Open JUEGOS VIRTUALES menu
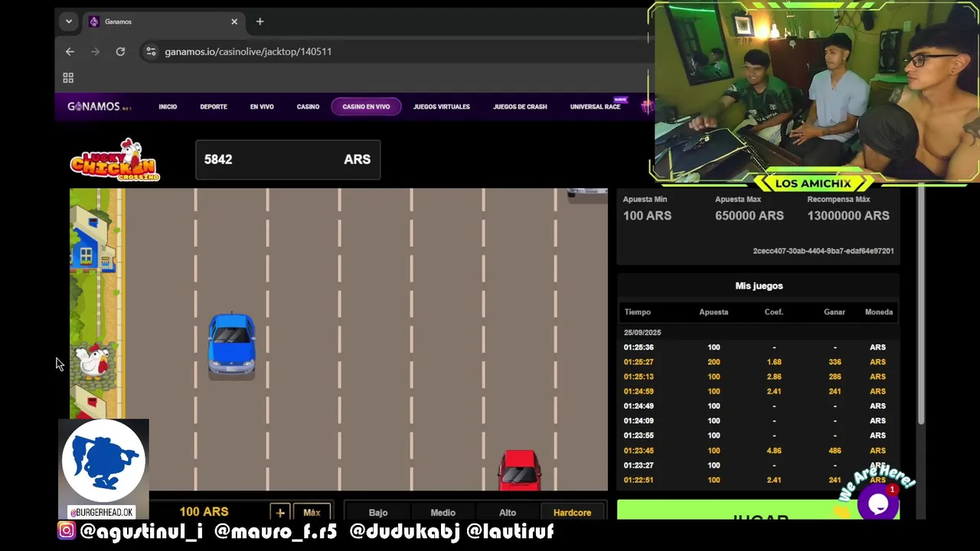Image resolution: width=980 pixels, height=551 pixels. (442, 106)
